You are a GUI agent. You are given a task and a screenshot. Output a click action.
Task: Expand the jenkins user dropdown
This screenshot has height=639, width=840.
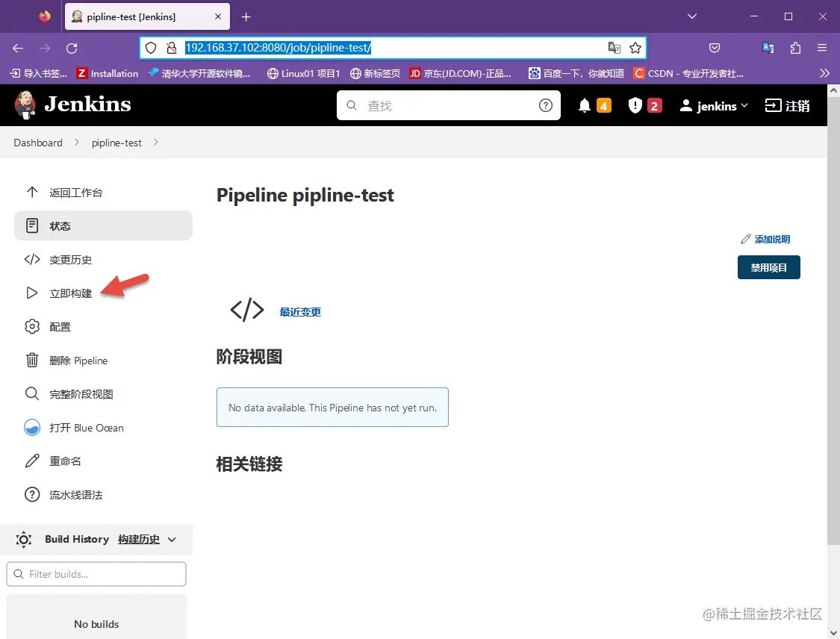tap(714, 105)
